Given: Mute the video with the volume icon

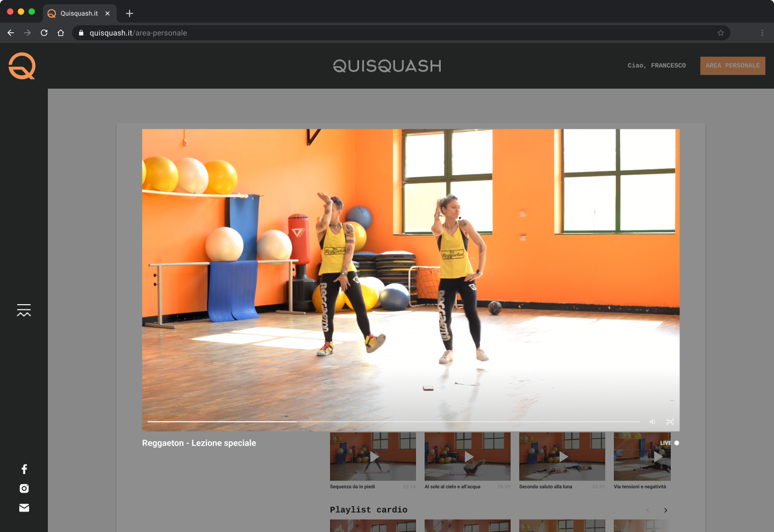Looking at the screenshot, I should (x=653, y=422).
